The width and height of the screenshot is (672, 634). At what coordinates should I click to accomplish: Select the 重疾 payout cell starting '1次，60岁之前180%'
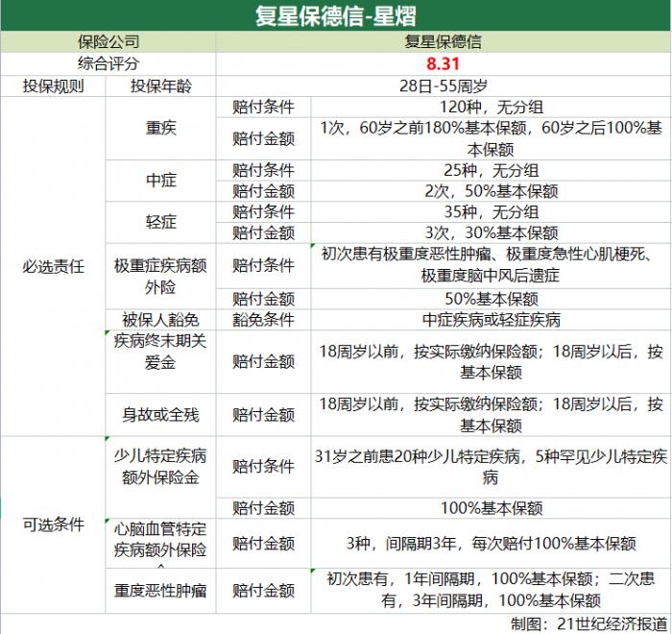pyautogui.click(x=492, y=138)
